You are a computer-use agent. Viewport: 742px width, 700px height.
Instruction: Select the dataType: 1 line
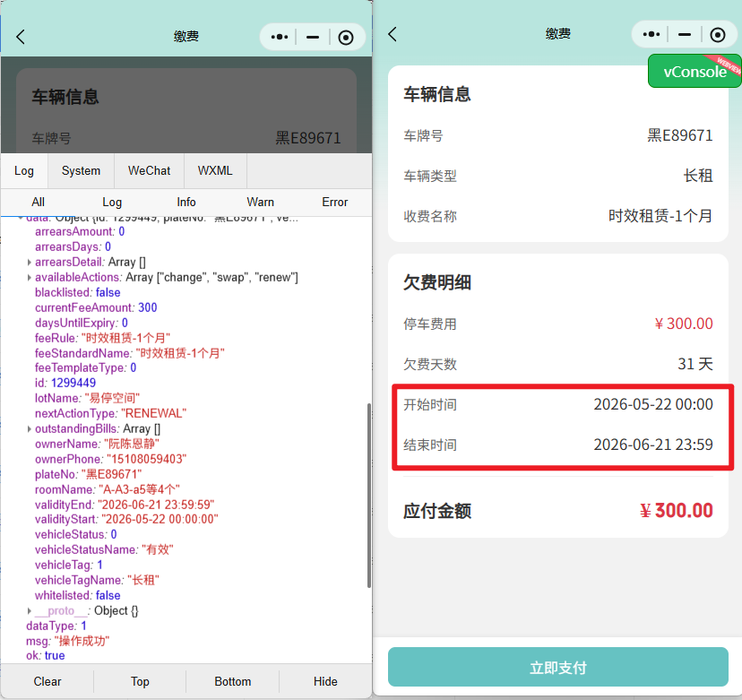(56, 626)
